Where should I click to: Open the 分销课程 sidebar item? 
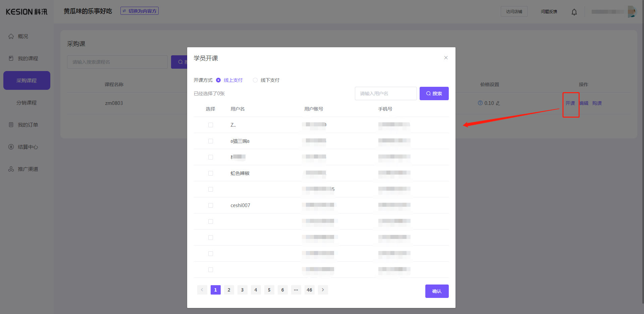point(26,103)
